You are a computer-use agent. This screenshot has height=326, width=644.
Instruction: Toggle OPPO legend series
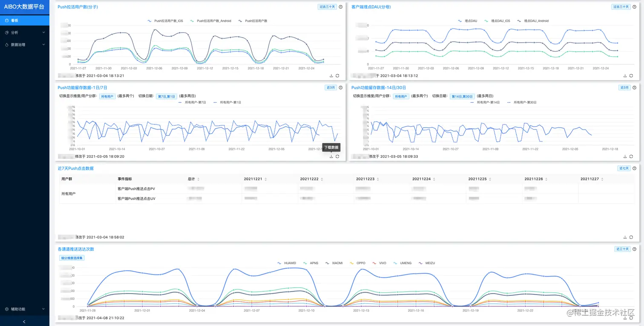click(357, 263)
